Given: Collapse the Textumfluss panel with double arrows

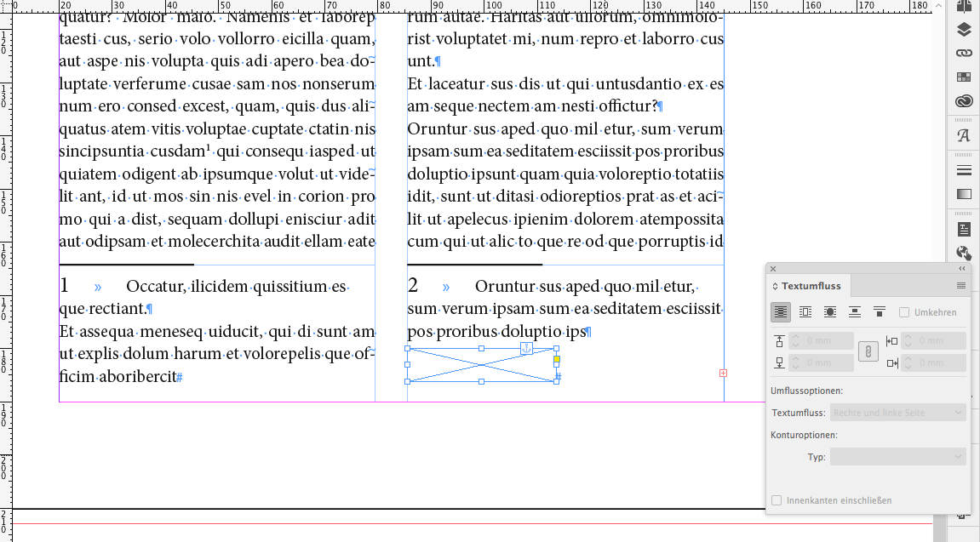Looking at the screenshot, I should point(962,269).
